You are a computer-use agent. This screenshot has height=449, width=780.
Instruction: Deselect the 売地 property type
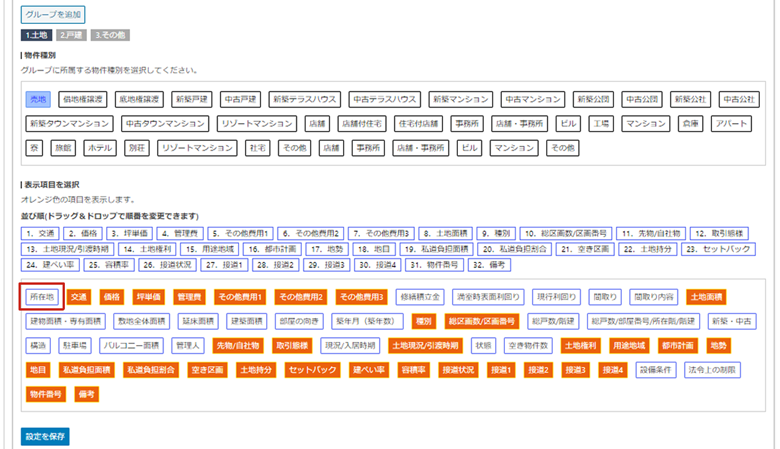[x=38, y=100]
